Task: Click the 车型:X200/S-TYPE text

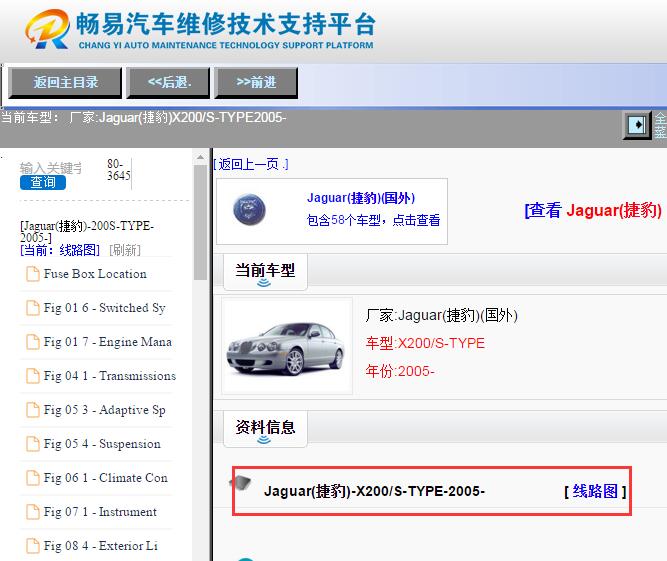Action: pyautogui.click(x=425, y=343)
